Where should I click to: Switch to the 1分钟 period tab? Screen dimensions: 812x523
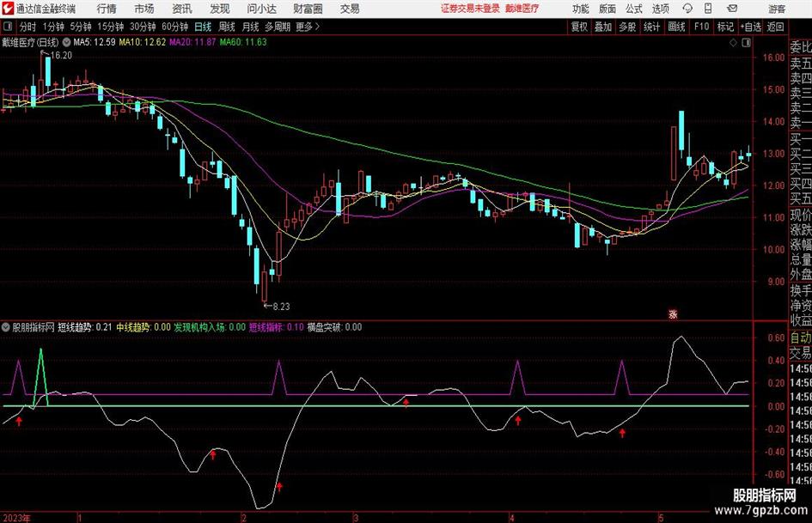[x=53, y=27]
